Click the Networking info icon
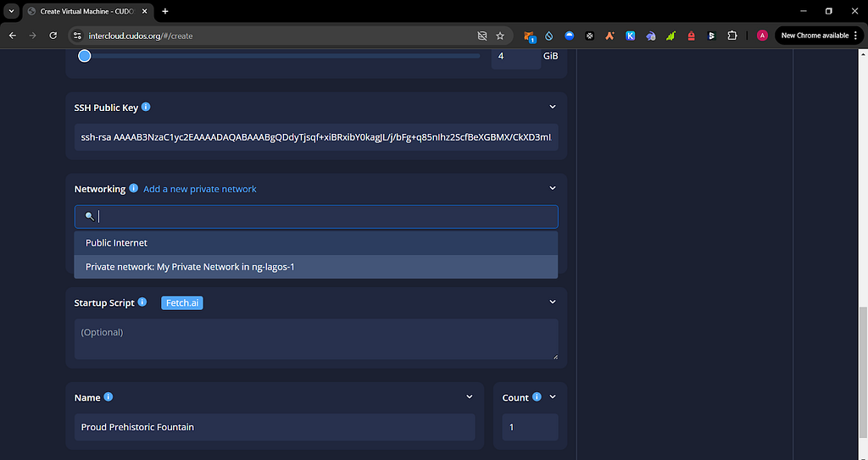 pyautogui.click(x=133, y=188)
